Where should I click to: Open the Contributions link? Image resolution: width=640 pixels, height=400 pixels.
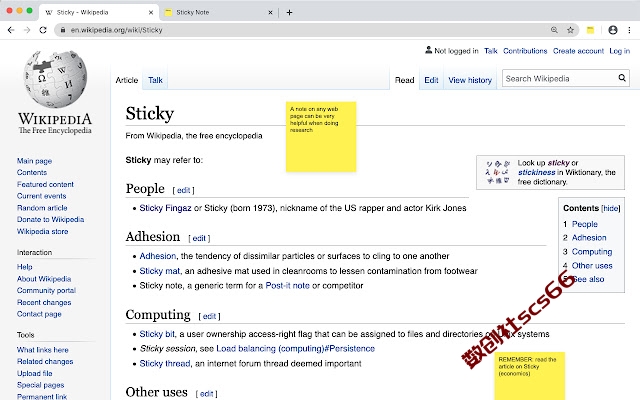[x=525, y=51]
